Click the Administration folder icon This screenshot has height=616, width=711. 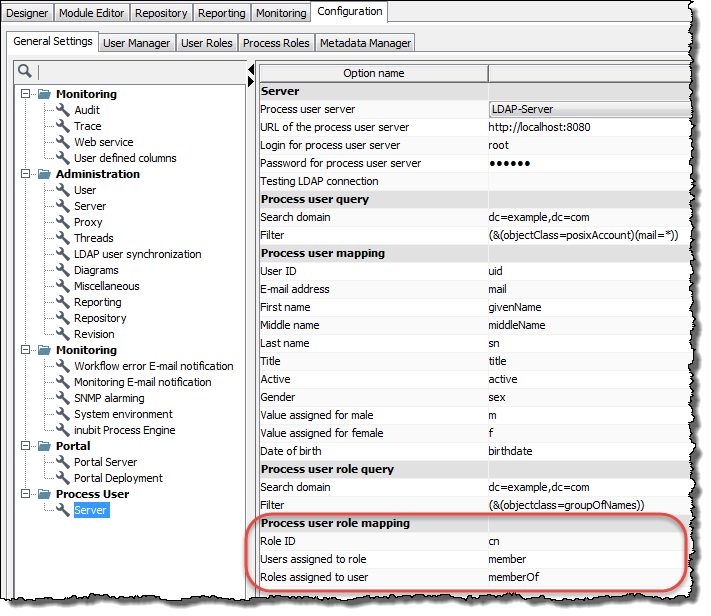pos(44,174)
